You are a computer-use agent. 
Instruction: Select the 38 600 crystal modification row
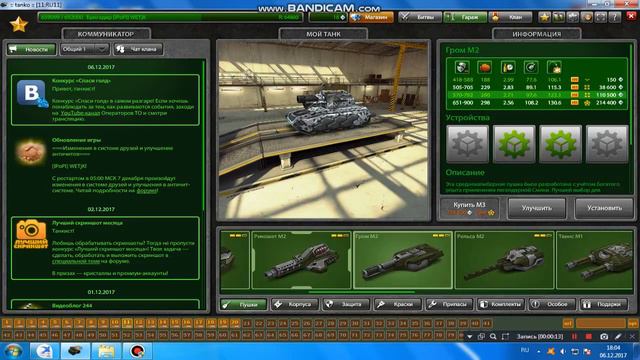pos(537,87)
